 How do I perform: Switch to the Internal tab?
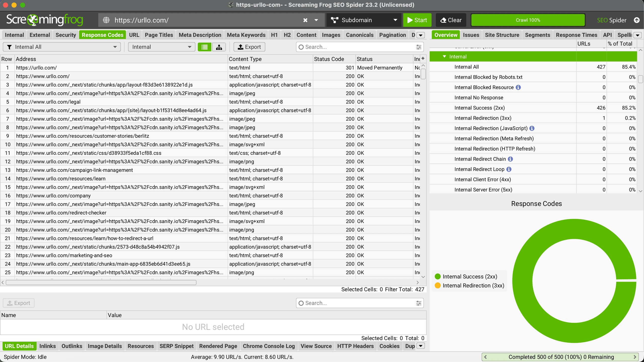point(14,35)
